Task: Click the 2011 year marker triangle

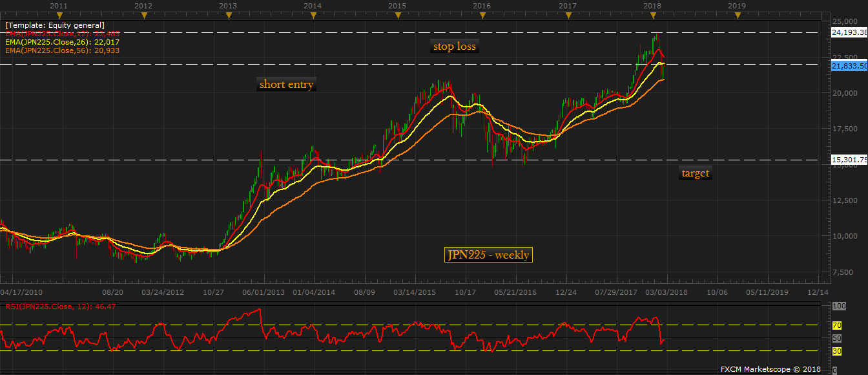Action: [x=59, y=15]
